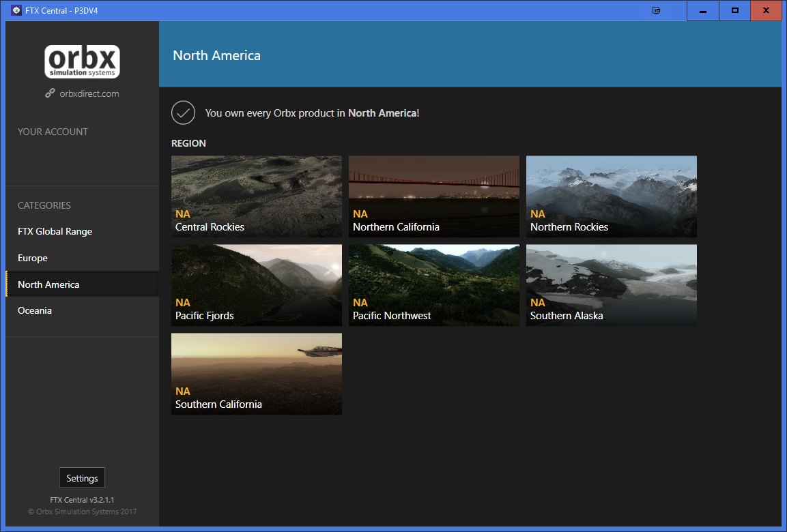The width and height of the screenshot is (787, 532).
Task: Select FTX Global Range category
Action: [83, 232]
